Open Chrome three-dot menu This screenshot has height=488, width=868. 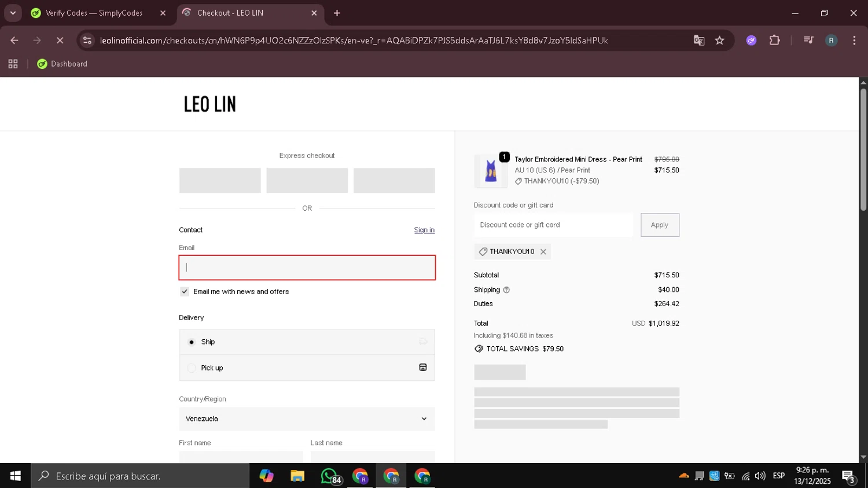854,41
